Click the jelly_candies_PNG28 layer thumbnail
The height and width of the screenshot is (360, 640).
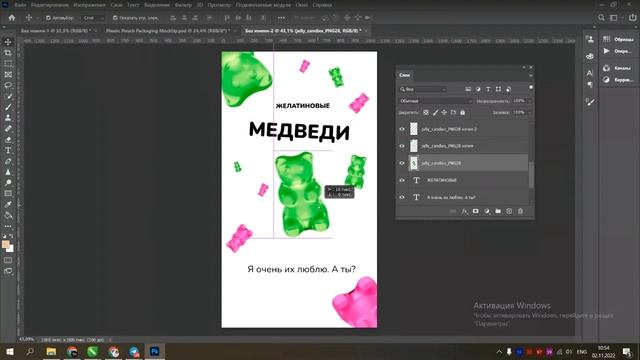[414, 163]
